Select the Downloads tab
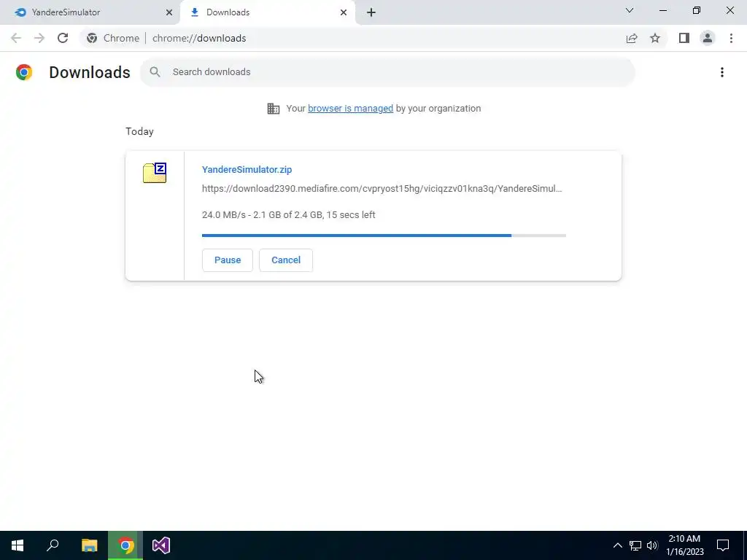Screen dimensions: 747x560 pos(267,12)
